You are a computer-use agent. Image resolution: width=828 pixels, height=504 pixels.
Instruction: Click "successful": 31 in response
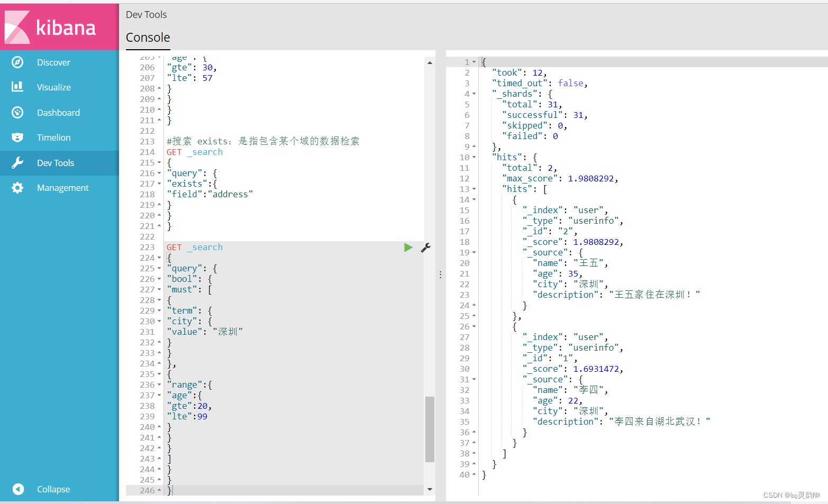(x=545, y=115)
